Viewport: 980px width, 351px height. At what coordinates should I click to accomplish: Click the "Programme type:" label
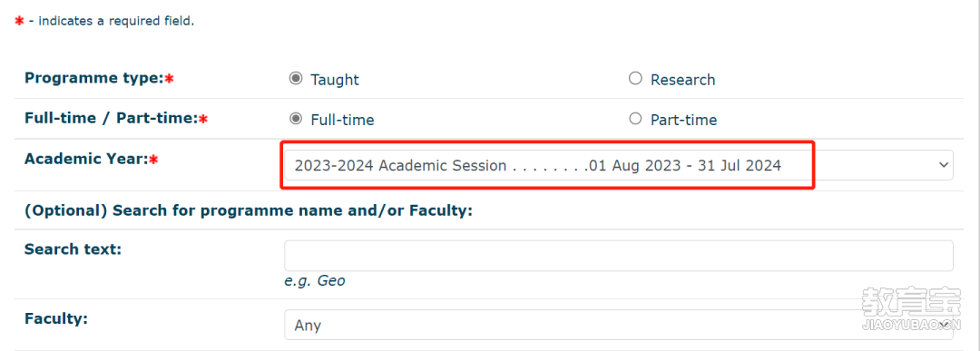coord(93,78)
